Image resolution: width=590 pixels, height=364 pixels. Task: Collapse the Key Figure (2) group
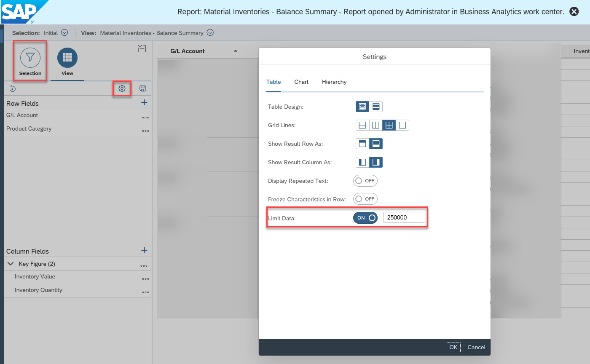[11, 264]
